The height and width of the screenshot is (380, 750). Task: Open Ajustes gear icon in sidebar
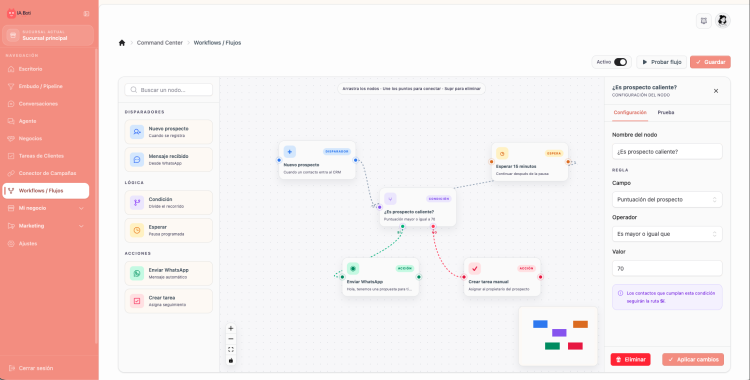click(11, 244)
